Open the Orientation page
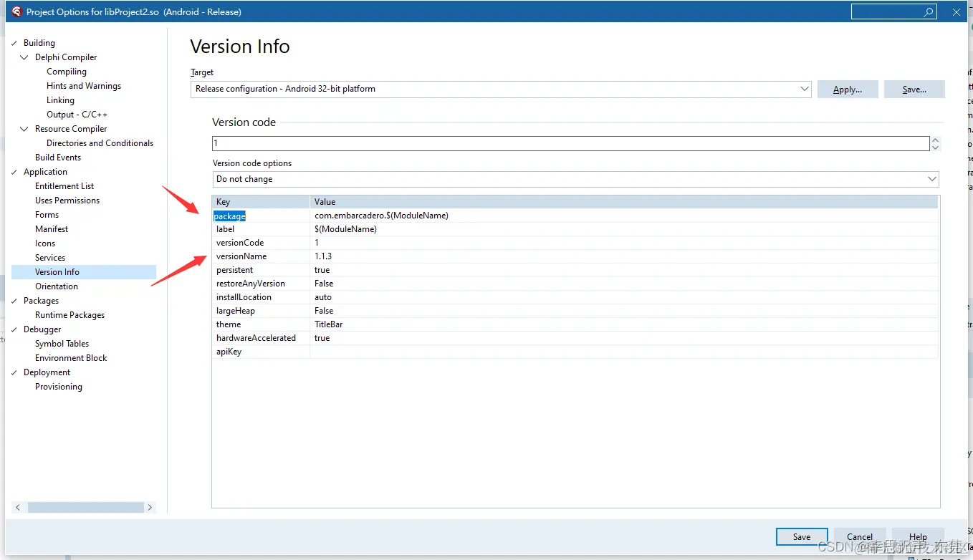Screen dimensions: 973x560 click(57, 286)
